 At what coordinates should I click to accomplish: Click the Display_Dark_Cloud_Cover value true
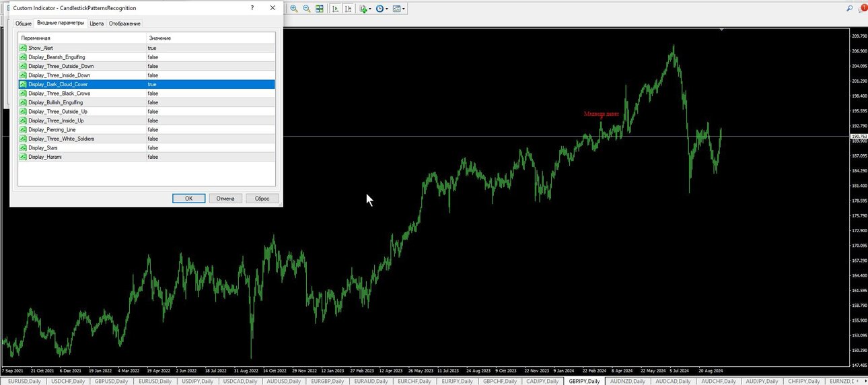(x=152, y=84)
